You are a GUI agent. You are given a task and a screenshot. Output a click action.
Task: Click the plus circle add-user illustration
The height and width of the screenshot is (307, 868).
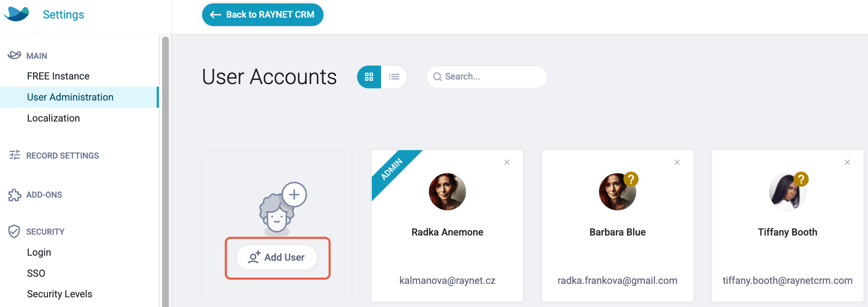tap(294, 195)
